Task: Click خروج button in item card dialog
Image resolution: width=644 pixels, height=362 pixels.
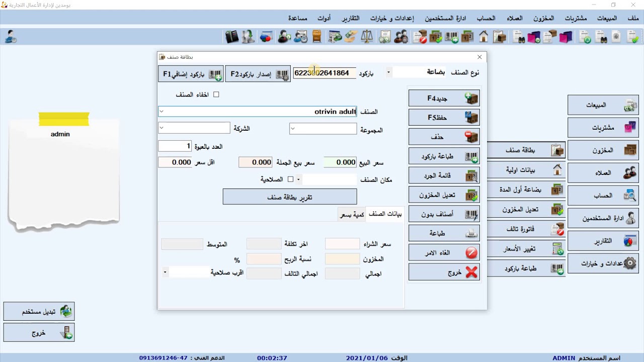Action: coord(444,272)
